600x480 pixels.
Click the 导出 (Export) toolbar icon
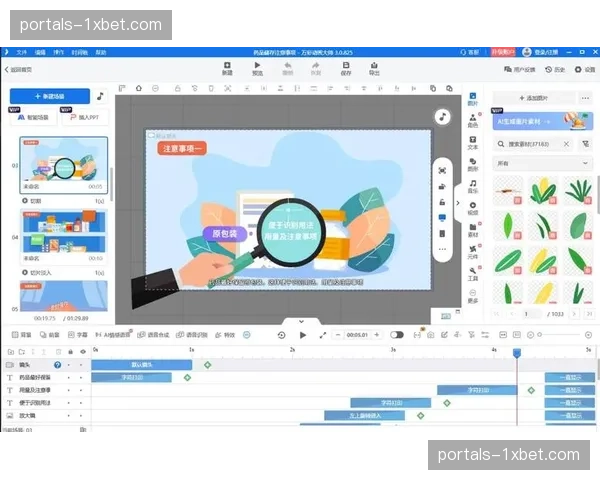[374, 68]
